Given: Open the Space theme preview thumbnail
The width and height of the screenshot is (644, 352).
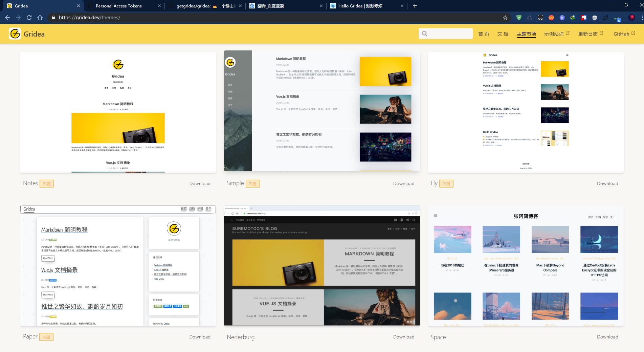Looking at the screenshot, I should 526,265.
